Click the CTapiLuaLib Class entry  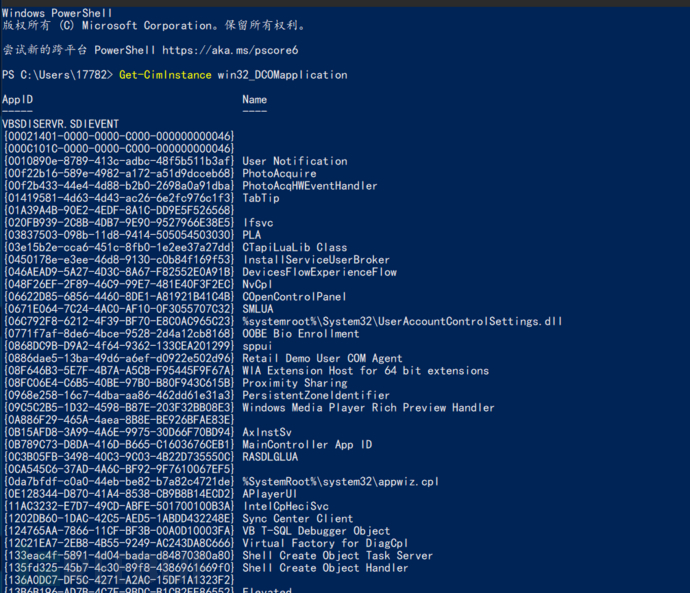(295, 247)
